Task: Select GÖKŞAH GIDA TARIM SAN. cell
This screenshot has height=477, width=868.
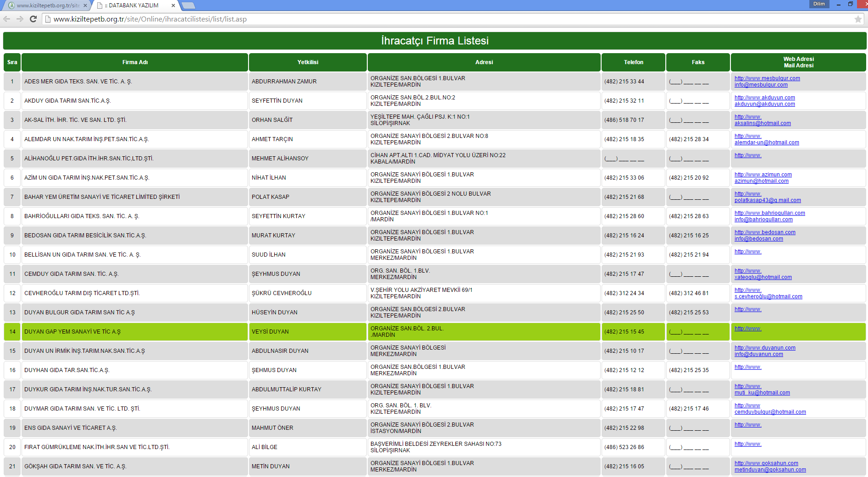Action: (135, 466)
